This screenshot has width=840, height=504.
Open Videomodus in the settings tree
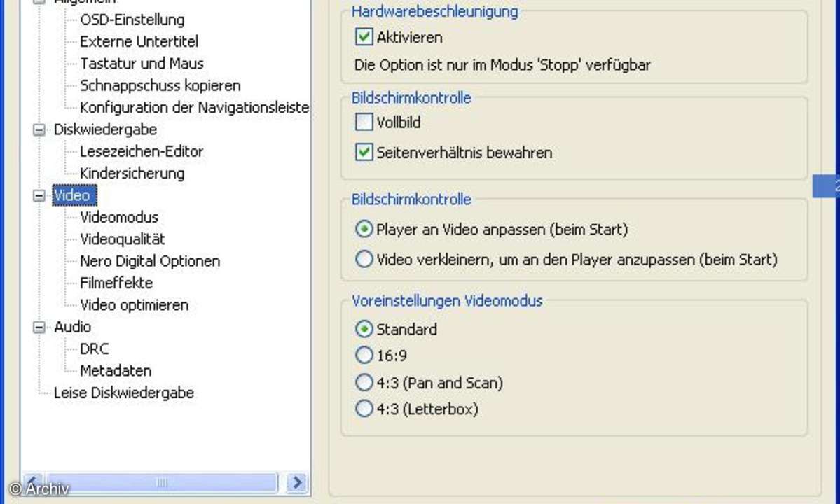coord(119,217)
